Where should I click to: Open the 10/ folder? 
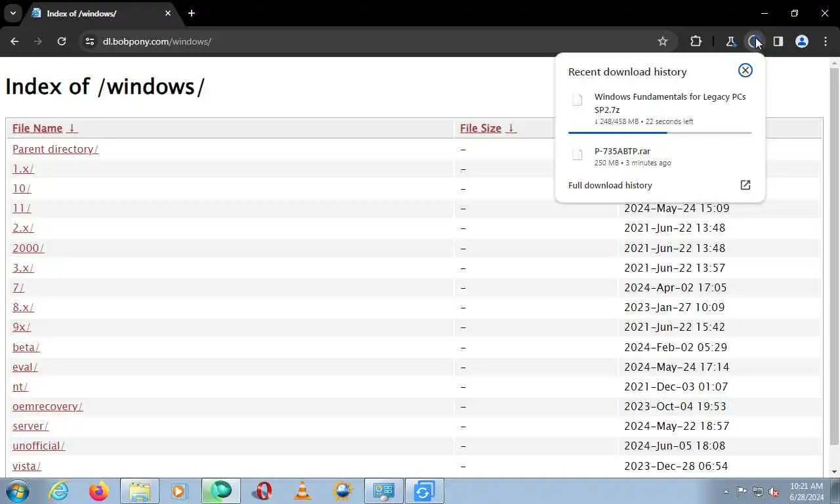[x=22, y=188]
